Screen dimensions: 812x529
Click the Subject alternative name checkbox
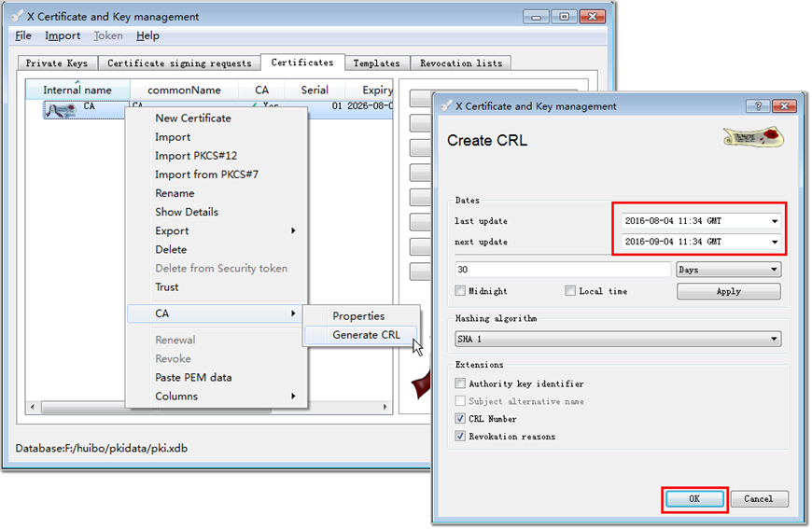click(460, 400)
